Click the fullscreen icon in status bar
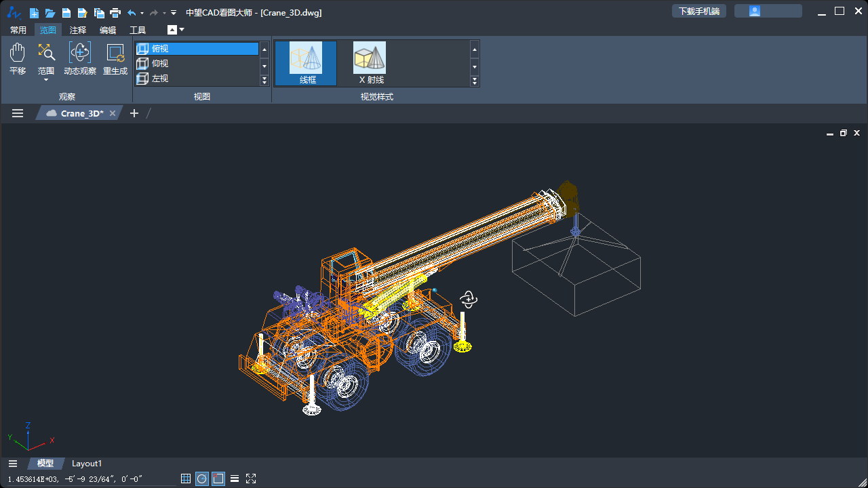Screen dimensions: 868x488 (251, 479)
